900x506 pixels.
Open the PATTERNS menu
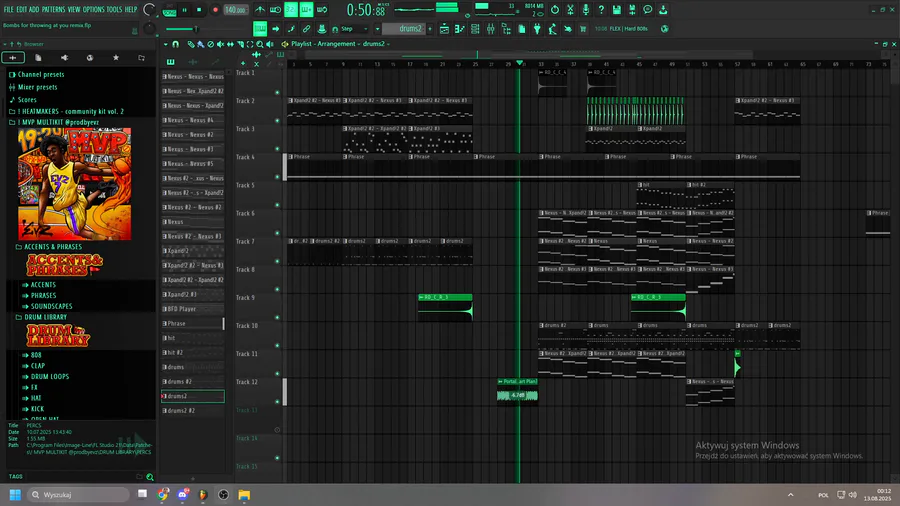pos(53,10)
